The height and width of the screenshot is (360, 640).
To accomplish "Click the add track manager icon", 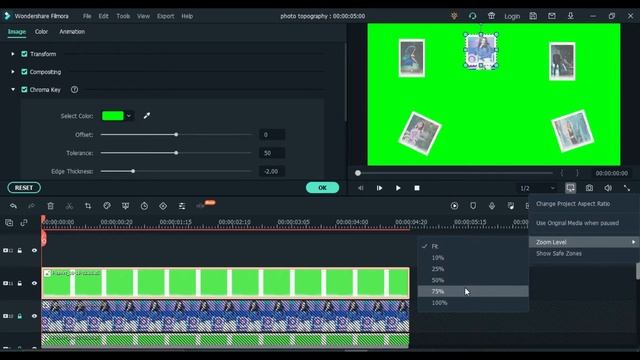I will 9,222.
